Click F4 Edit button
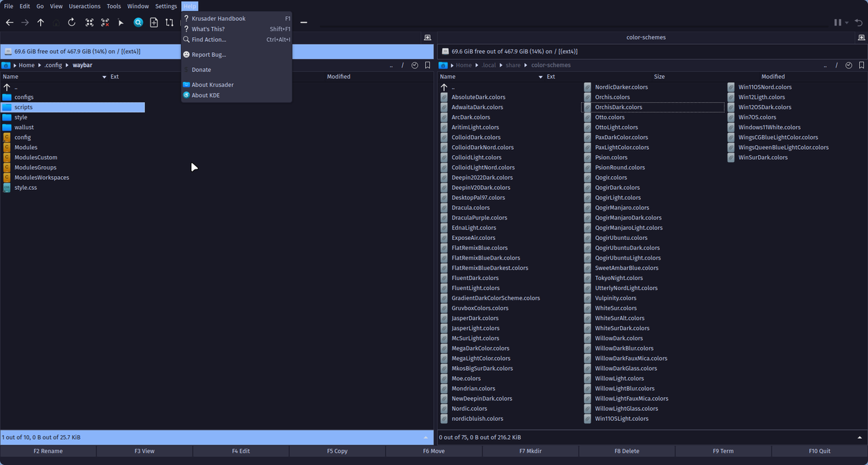This screenshot has width=868, height=465. (241, 451)
